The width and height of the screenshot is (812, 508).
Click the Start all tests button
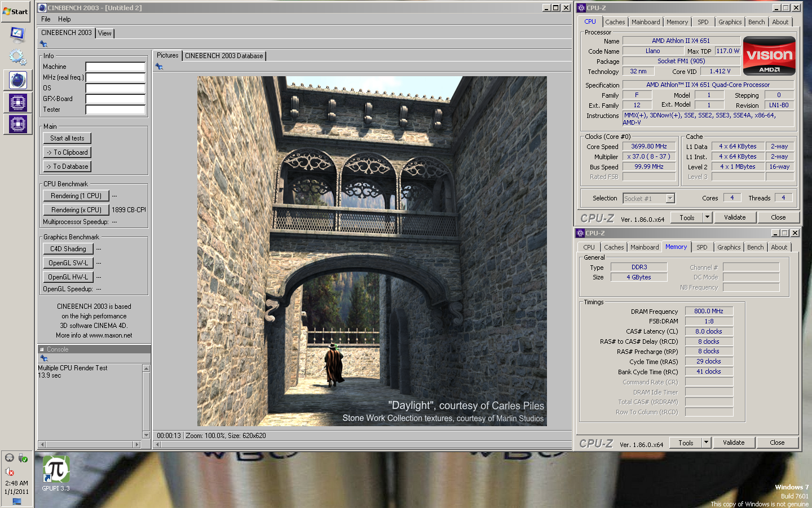(67, 138)
